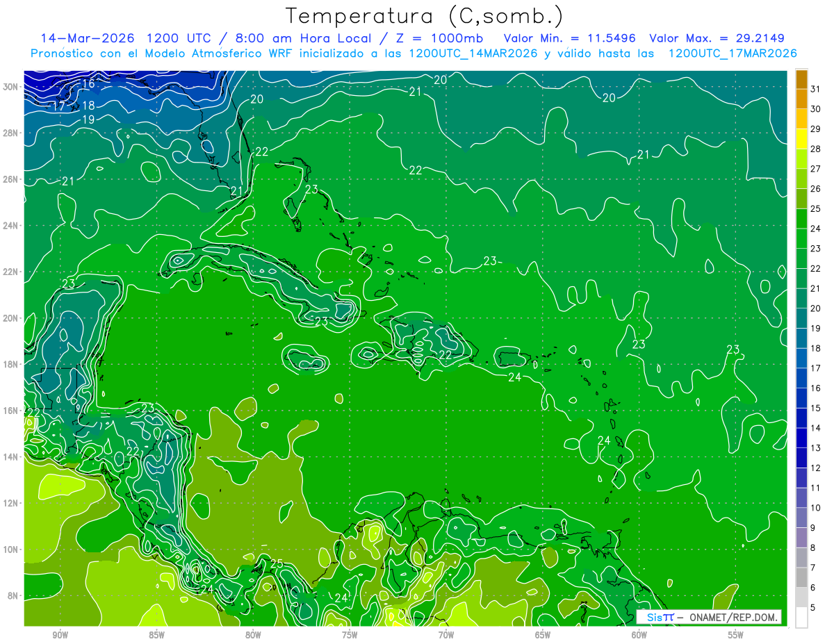Click the 'Temperatura (C,somb.)' title
The width and height of the screenshot is (834, 644).
tap(425, 16)
